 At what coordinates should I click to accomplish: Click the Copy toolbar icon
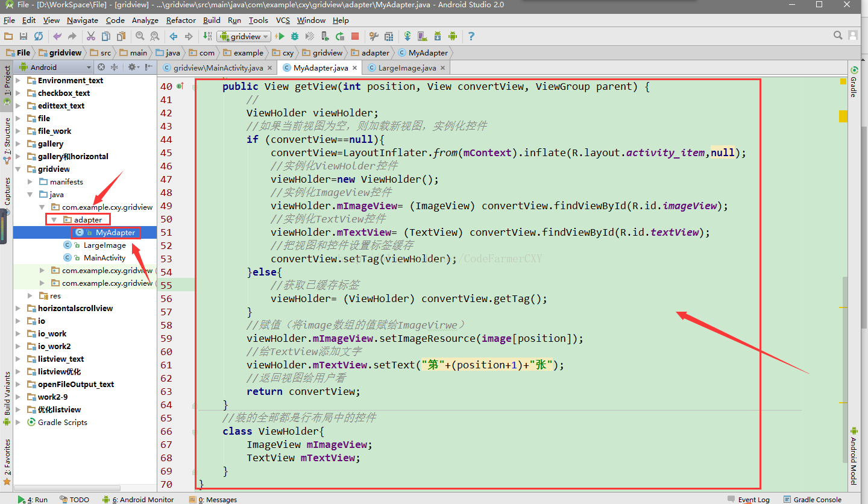click(105, 36)
